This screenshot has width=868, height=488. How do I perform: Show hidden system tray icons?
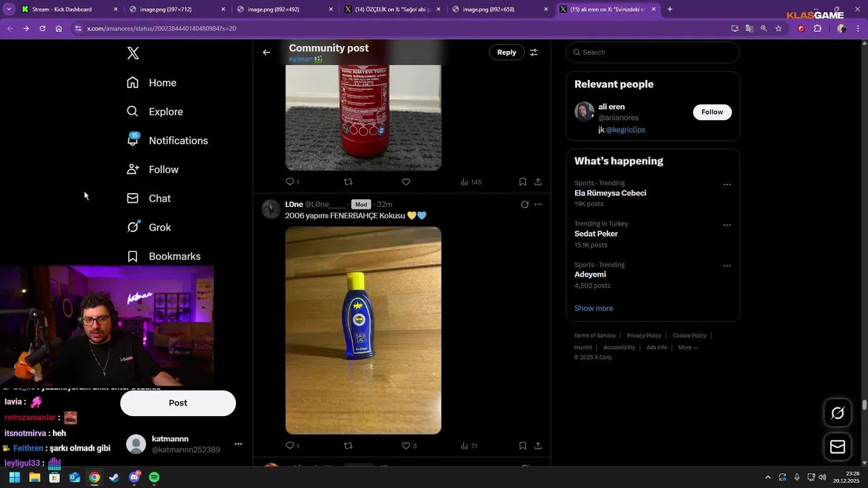(x=768, y=477)
